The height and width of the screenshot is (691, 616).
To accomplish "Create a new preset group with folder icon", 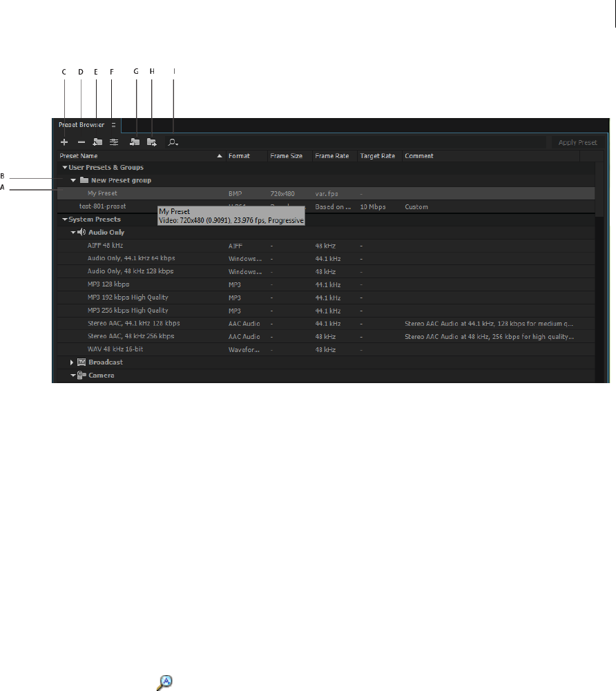I will (x=97, y=142).
